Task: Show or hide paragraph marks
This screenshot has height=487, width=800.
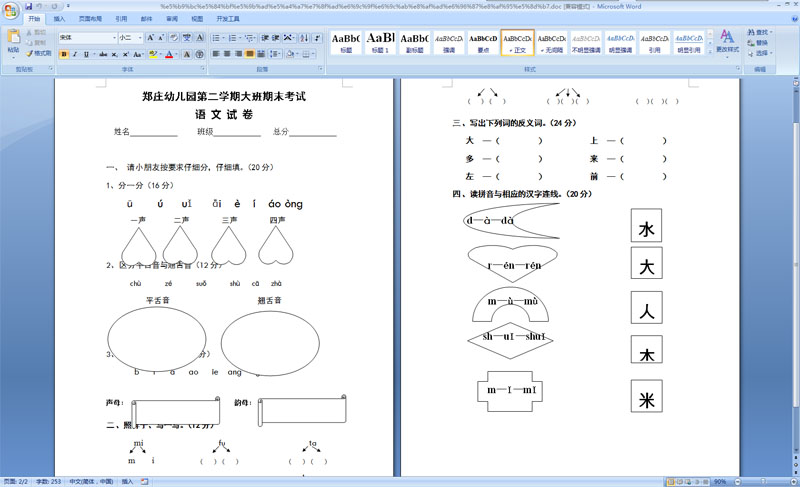Action: (x=317, y=38)
